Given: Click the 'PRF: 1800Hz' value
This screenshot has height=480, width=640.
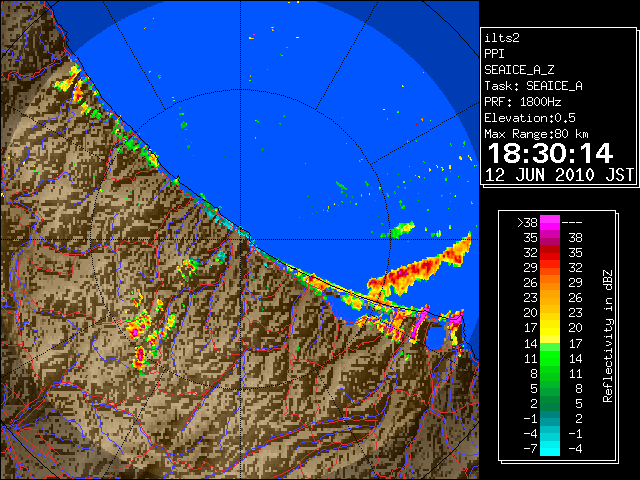Looking at the screenshot, I should click(x=523, y=102).
